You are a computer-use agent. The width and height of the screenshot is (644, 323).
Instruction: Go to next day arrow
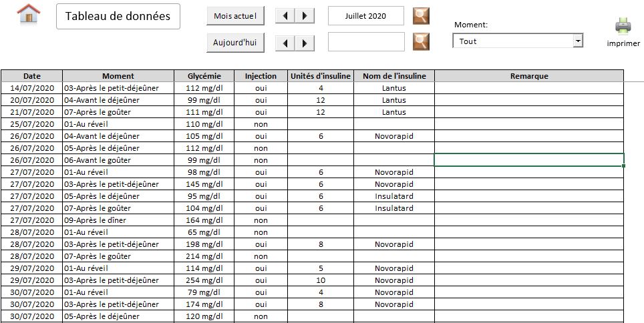pyautogui.click(x=305, y=43)
